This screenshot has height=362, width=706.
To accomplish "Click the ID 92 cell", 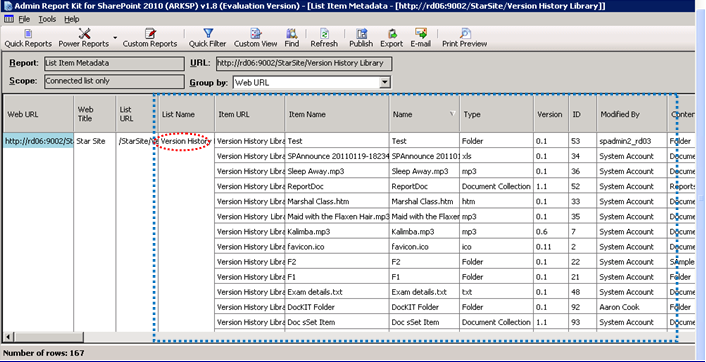I will pyautogui.click(x=583, y=307).
